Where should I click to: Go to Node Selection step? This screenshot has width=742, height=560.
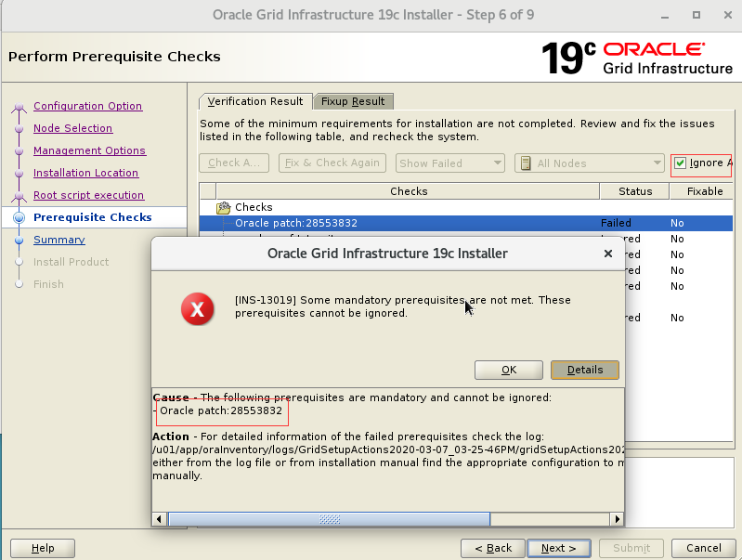[72, 128]
